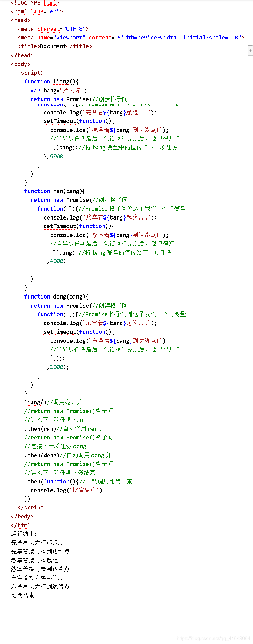Click the '<title>Document</title>' line
Screen dimensions: 253x644
[55, 46]
